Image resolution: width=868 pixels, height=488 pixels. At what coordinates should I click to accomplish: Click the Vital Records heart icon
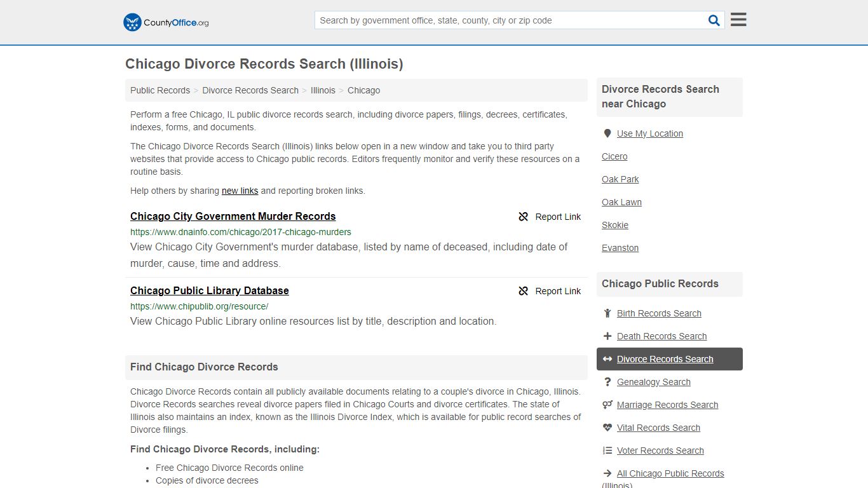point(607,428)
